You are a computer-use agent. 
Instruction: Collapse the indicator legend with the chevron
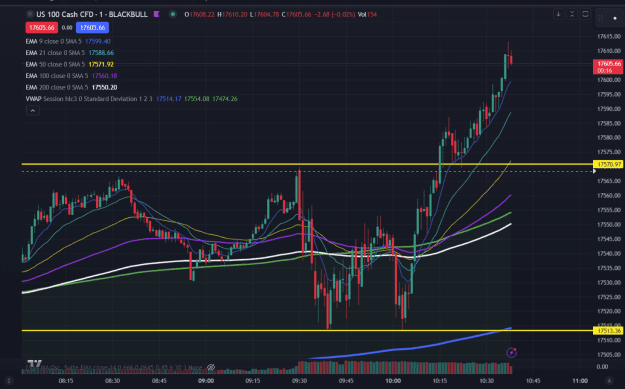pos(33,110)
